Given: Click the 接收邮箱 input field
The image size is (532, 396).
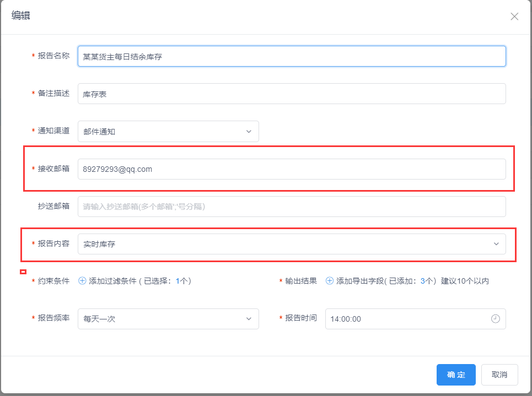Looking at the screenshot, I should point(292,169).
